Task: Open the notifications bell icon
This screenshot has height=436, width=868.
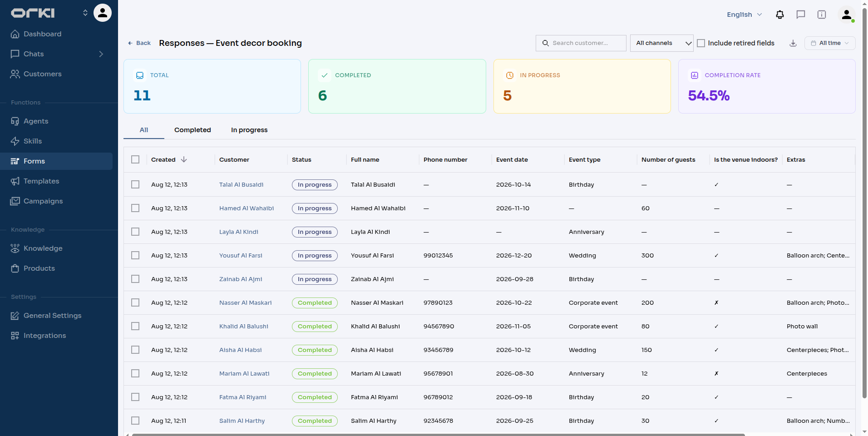Action: click(x=780, y=15)
